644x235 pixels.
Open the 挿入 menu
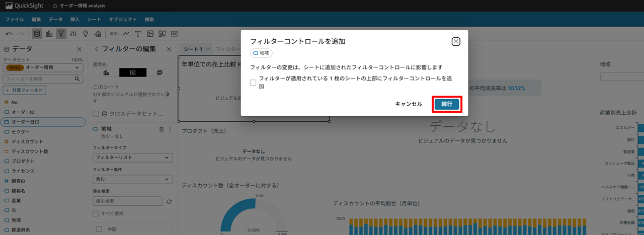[x=75, y=19]
